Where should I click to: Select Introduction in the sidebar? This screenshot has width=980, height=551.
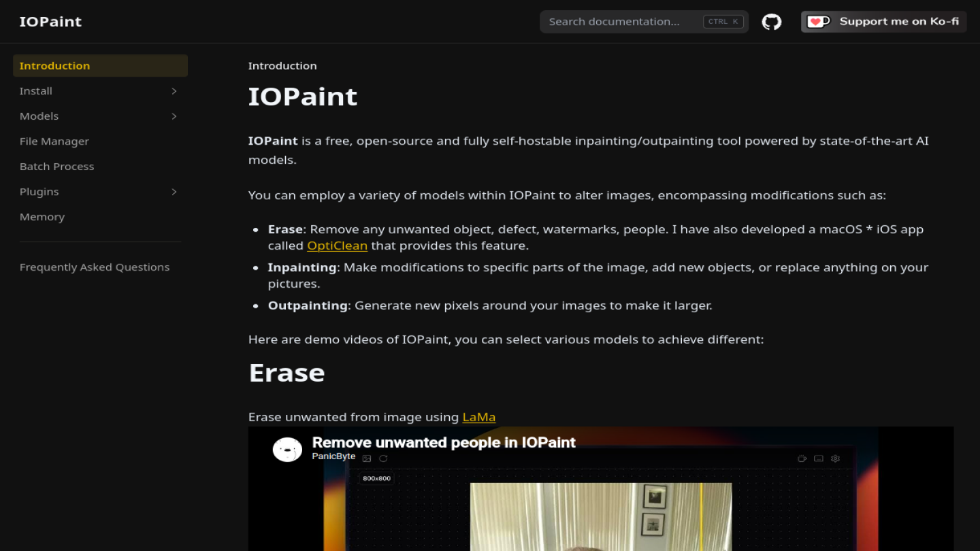(x=100, y=66)
